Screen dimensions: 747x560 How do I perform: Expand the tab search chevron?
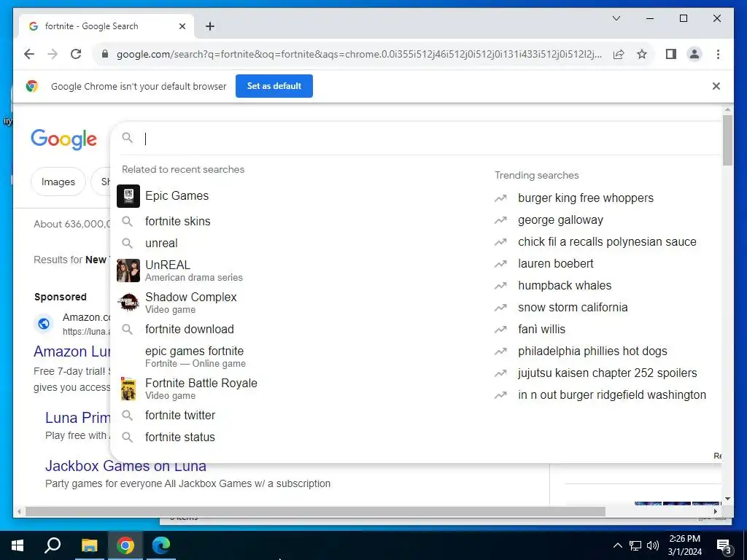[616, 18]
